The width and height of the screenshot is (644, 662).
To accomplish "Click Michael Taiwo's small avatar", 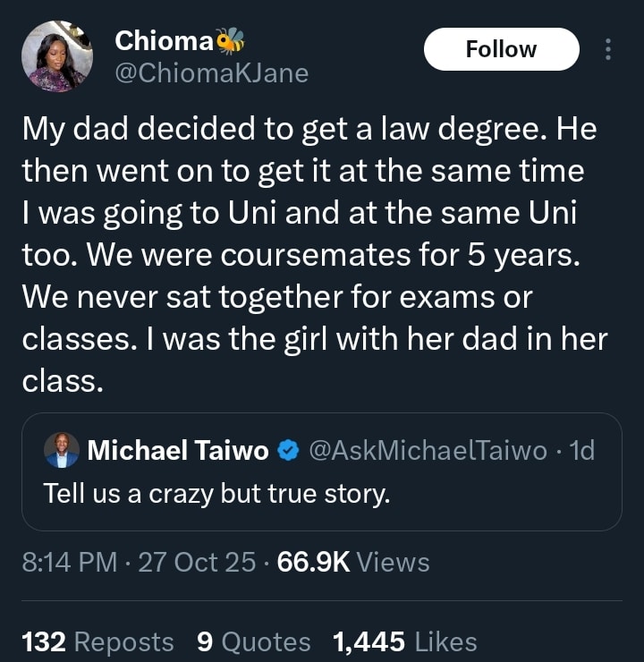I will pos(62,452).
